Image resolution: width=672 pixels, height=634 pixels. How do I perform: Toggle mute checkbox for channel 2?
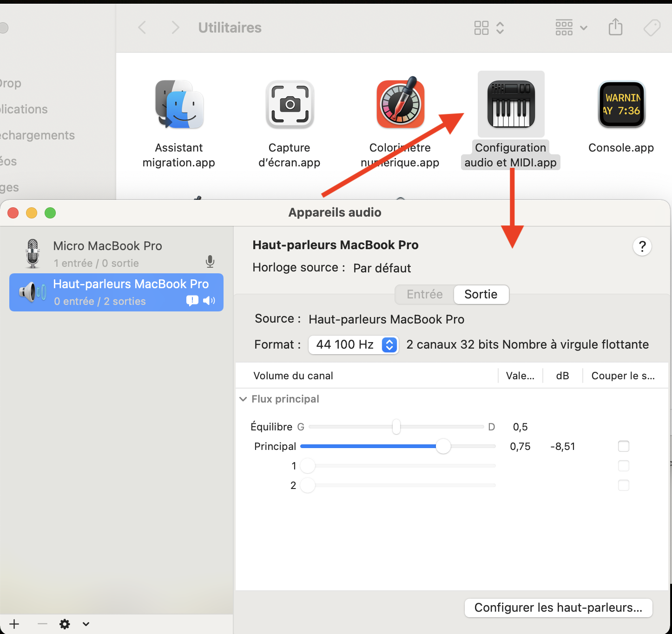tap(623, 485)
